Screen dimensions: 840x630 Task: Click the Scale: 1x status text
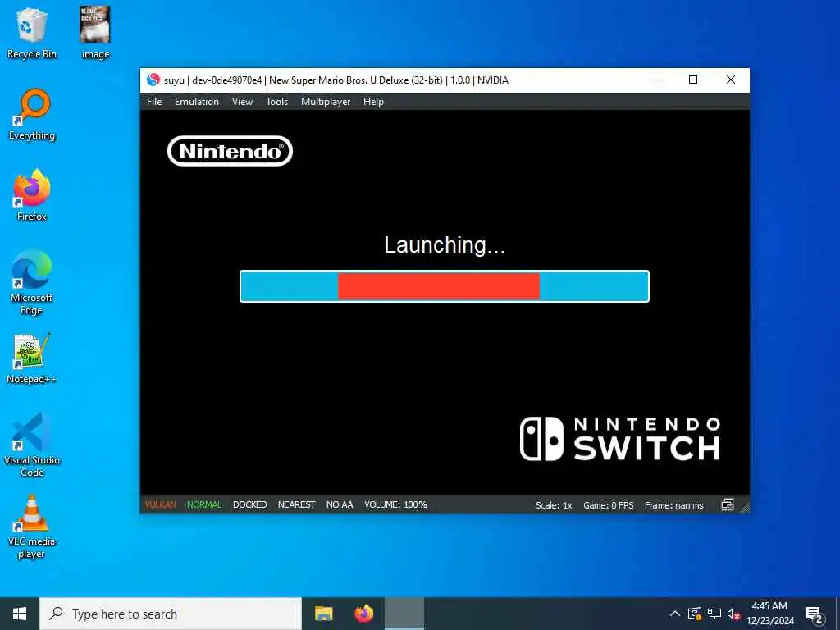tap(554, 505)
